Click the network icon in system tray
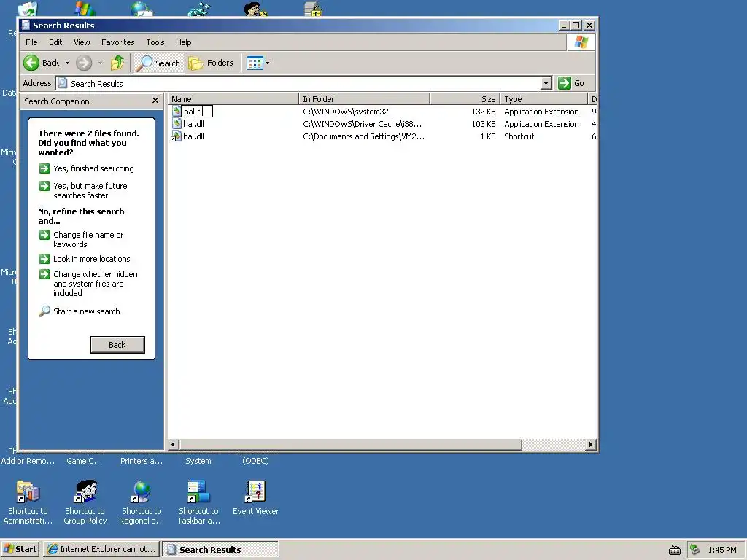 694,550
